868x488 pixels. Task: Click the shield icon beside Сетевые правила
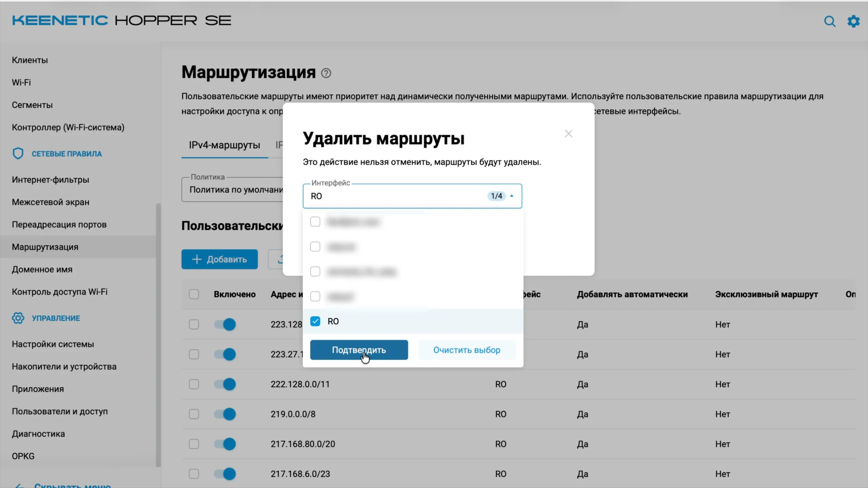[x=18, y=154]
